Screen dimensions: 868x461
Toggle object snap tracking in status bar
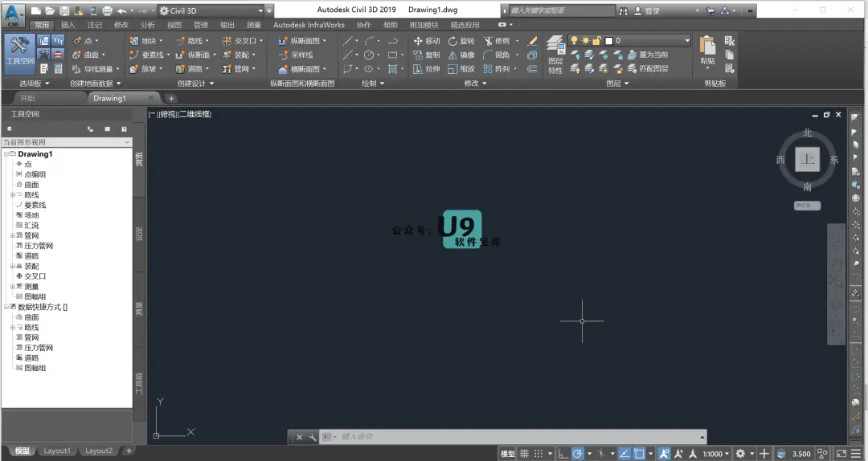click(x=624, y=454)
